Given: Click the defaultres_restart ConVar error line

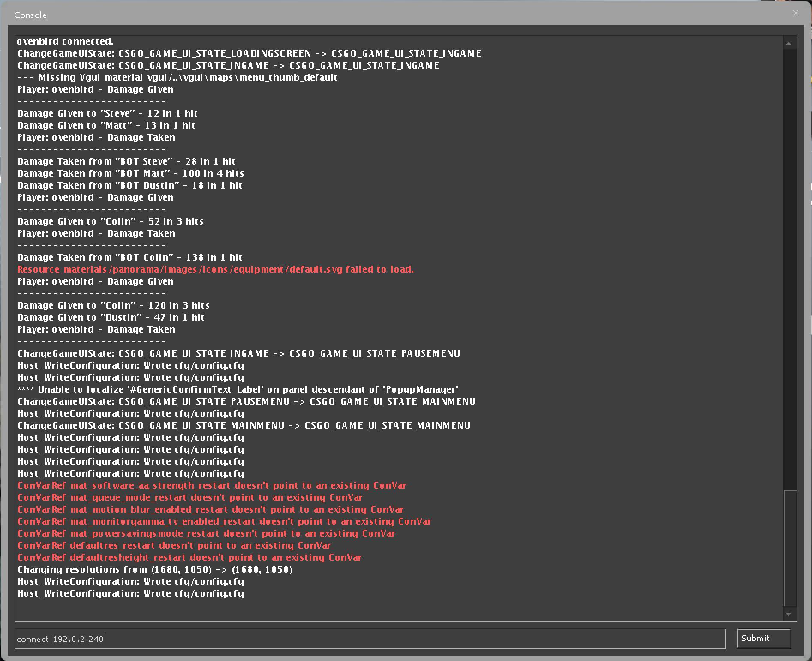Looking at the screenshot, I should (x=174, y=545).
